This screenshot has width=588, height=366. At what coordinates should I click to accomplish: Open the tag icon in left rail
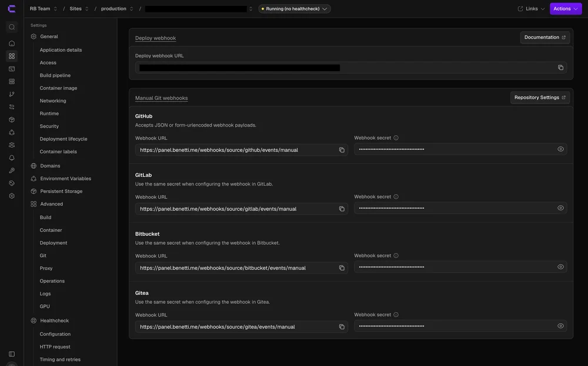tap(12, 183)
